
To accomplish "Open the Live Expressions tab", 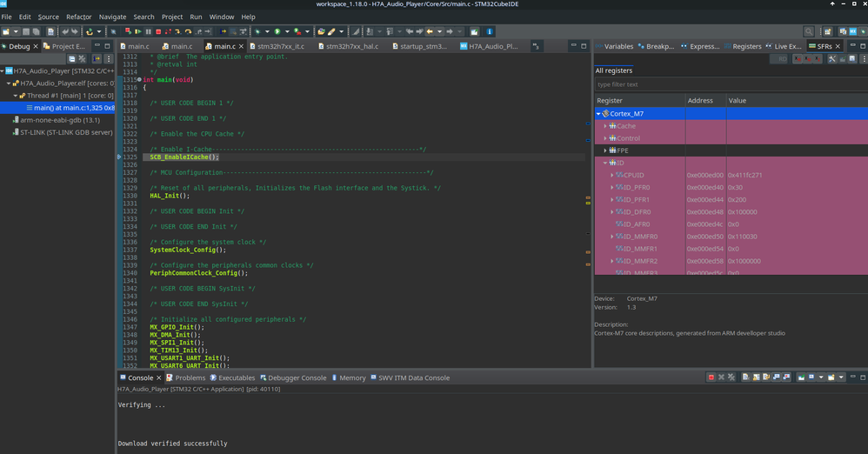I will (x=784, y=46).
